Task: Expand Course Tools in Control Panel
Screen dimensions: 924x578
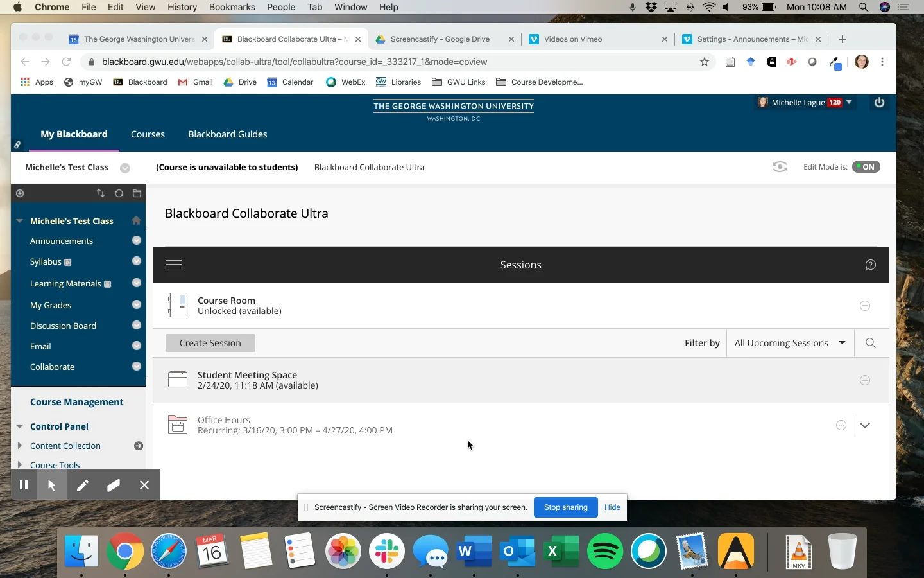Action: click(x=20, y=464)
